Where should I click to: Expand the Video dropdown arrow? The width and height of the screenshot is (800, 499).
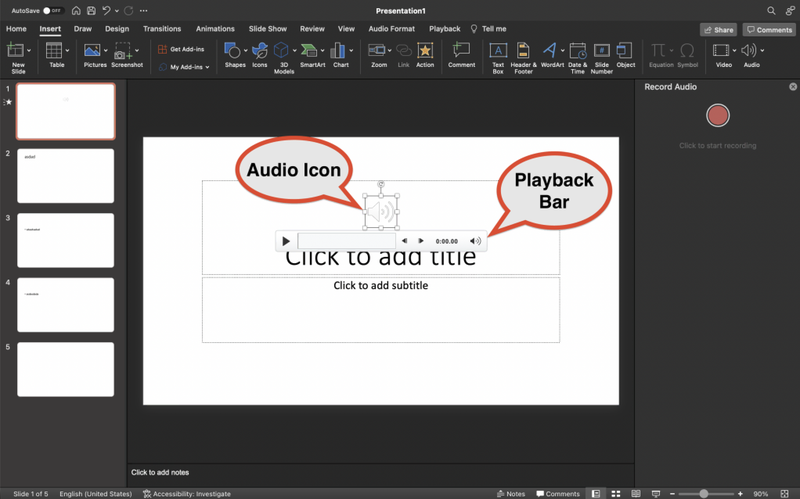point(734,51)
